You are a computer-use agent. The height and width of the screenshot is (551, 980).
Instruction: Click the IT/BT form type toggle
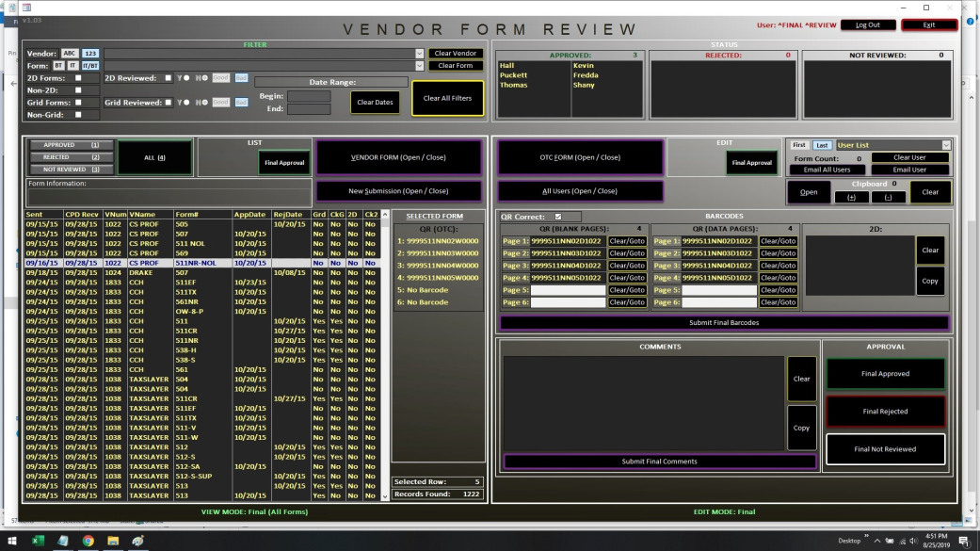point(90,66)
